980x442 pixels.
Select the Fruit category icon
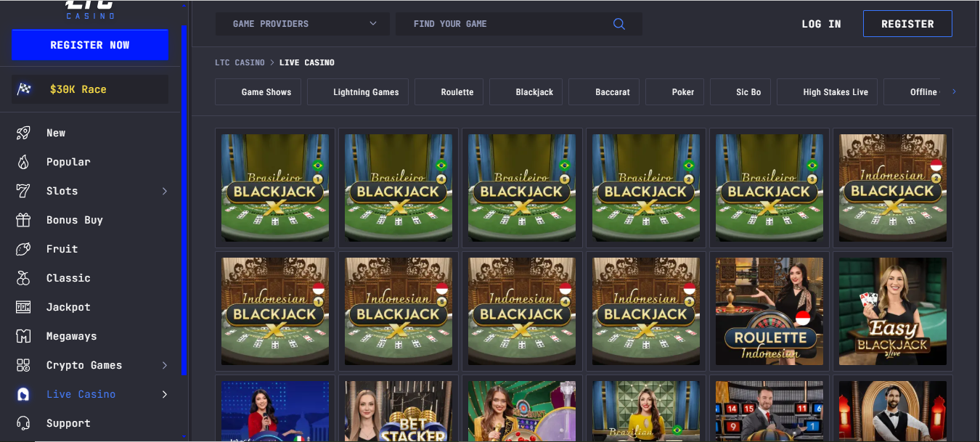tap(23, 249)
